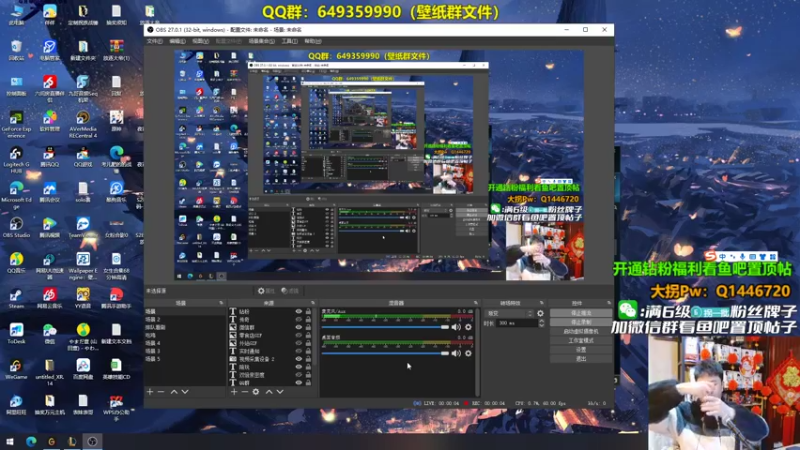Switch to OBS from the taskbar
The width and height of the screenshot is (800, 450).
click(92, 441)
